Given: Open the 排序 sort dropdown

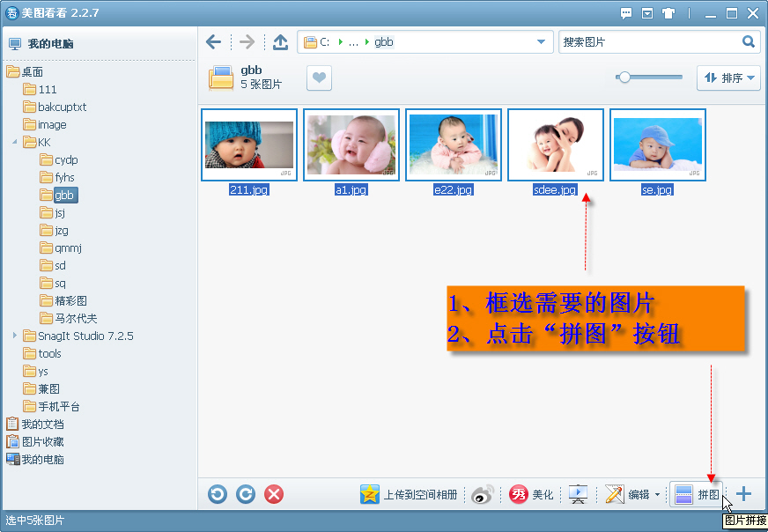Looking at the screenshot, I should 729,78.
